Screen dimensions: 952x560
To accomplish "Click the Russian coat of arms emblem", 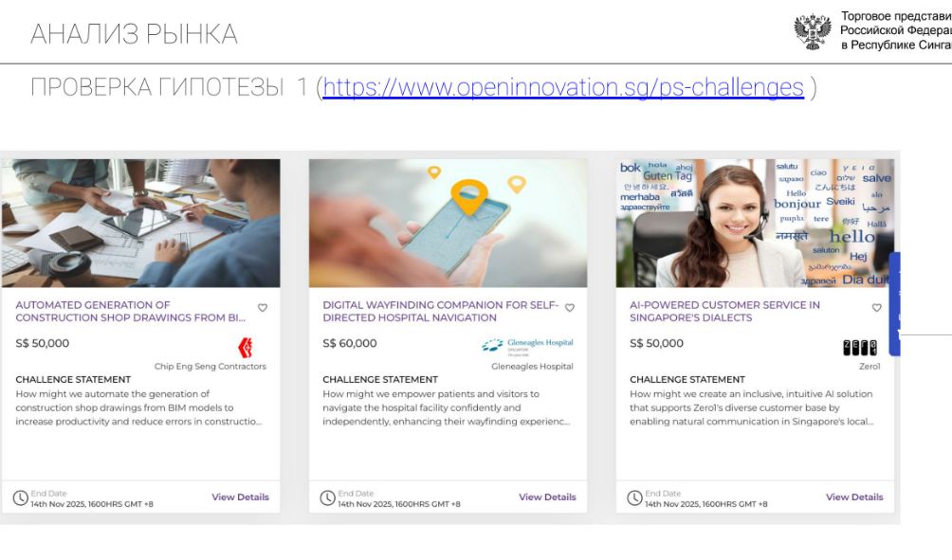I will 813,31.
